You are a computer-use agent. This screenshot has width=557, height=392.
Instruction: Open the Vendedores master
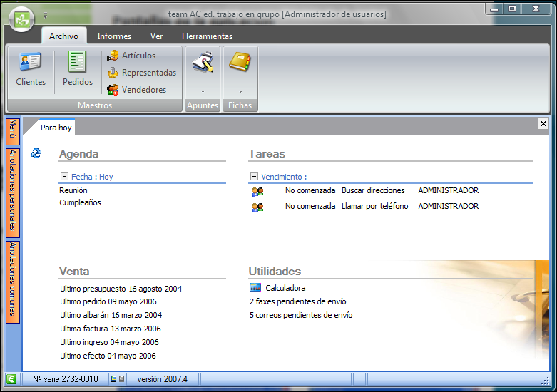[x=137, y=90]
